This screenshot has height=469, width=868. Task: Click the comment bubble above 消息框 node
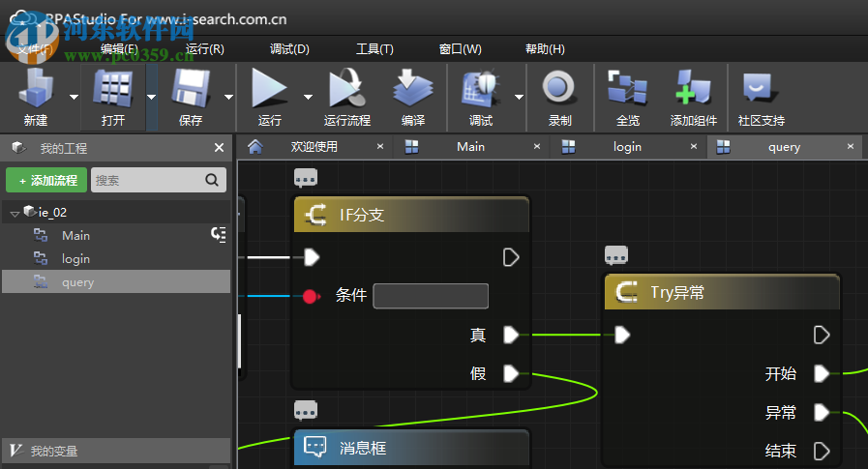[x=306, y=410]
